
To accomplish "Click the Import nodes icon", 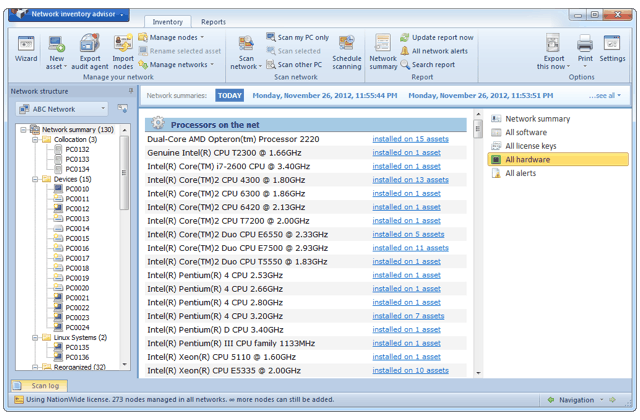I will coord(123,47).
